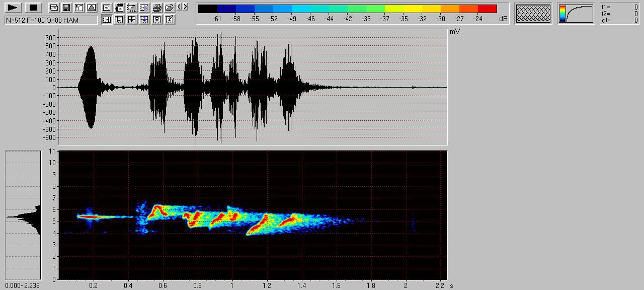Click the red color in the dB scale
Viewport: 644px width, 290px height.
487,9
